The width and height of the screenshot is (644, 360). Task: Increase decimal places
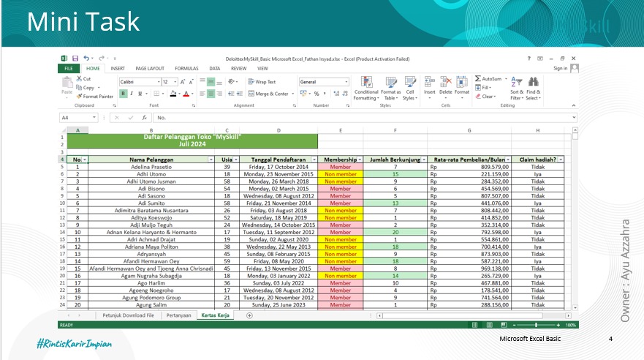click(336, 94)
